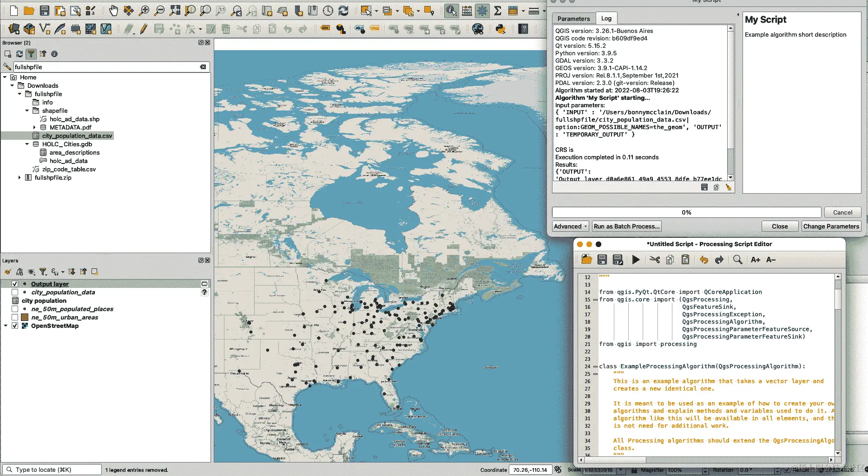868x476 pixels.
Task: Save the script in Script Editor
Action: (602, 260)
